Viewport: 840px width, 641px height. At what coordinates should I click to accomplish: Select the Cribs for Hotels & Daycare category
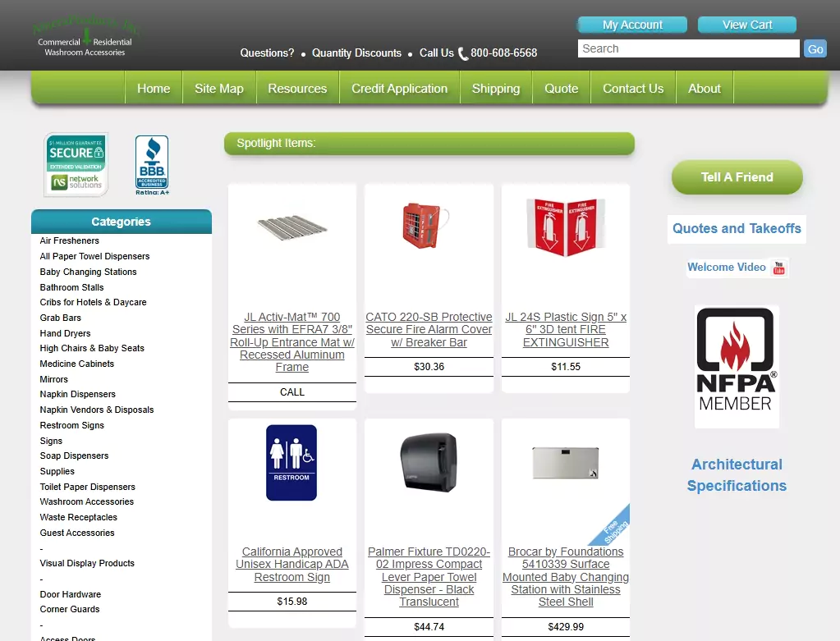(x=94, y=302)
